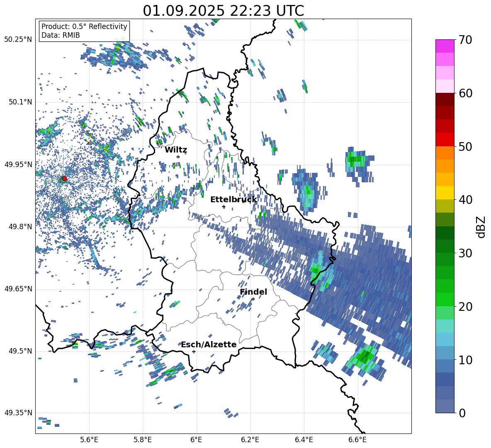The height and width of the screenshot is (448, 491).
Task: Click the Findel city label
Action: pyautogui.click(x=253, y=292)
